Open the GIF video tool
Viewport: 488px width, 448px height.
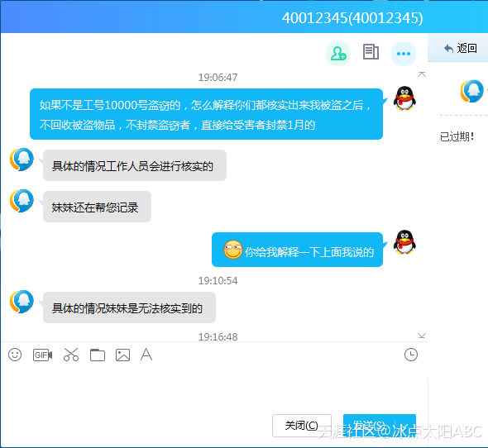tap(43, 355)
